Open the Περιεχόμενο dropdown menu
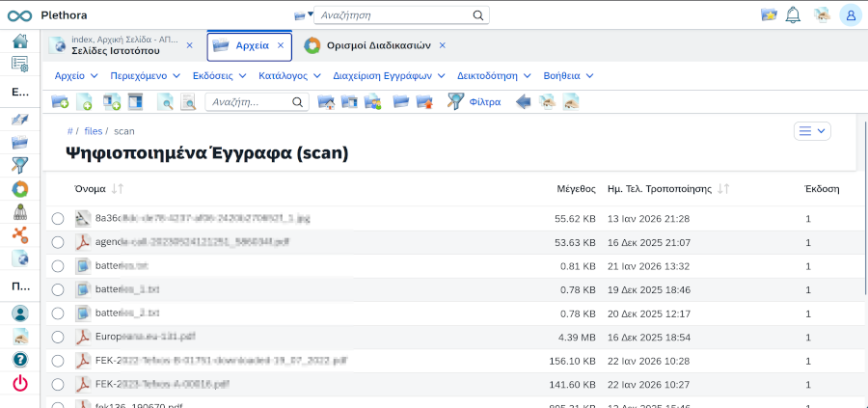This screenshot has width=868, height=408. [x=145, y=75]
